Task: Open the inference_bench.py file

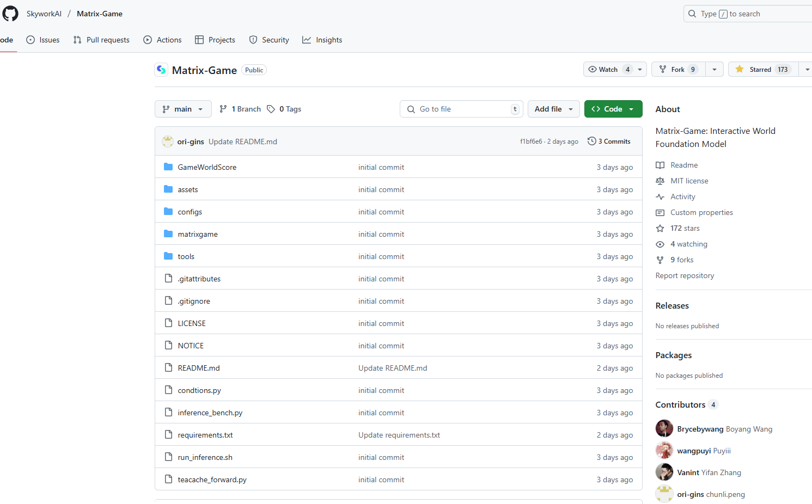Action: click(210, 413)
